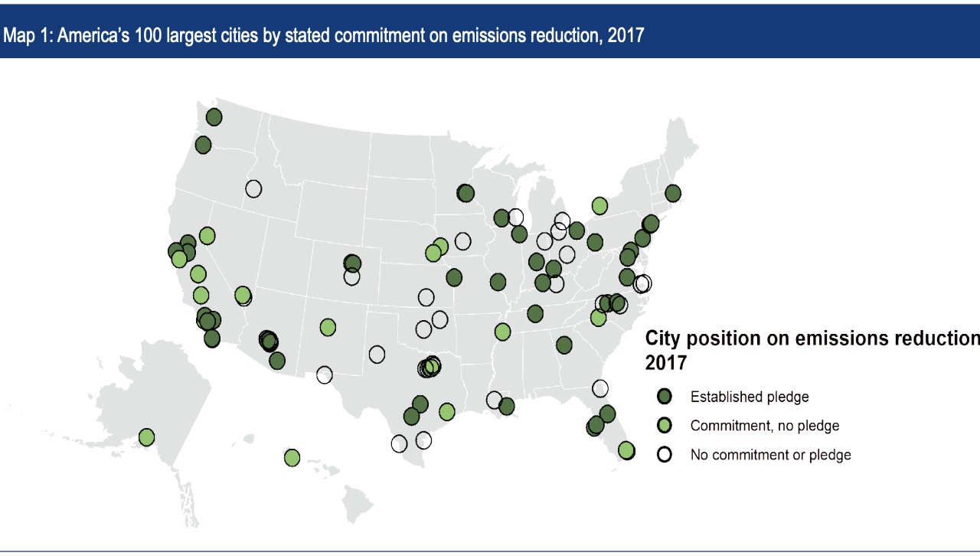Select the Albuquerque light green marker

click(328, 327)
